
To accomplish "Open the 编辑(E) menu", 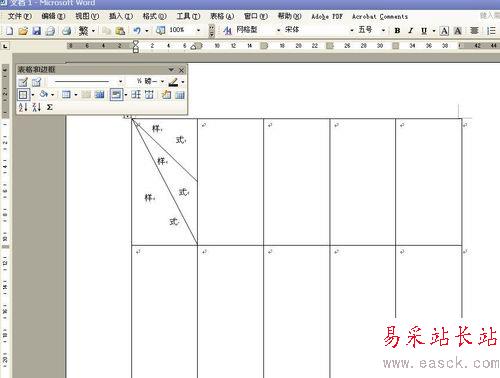I will coord(53,16).
